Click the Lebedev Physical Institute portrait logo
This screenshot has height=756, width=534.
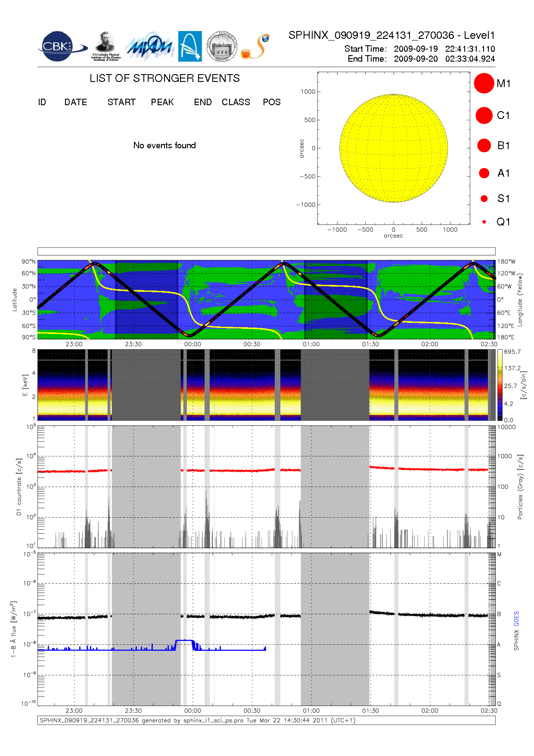click(x=106, y=47)
